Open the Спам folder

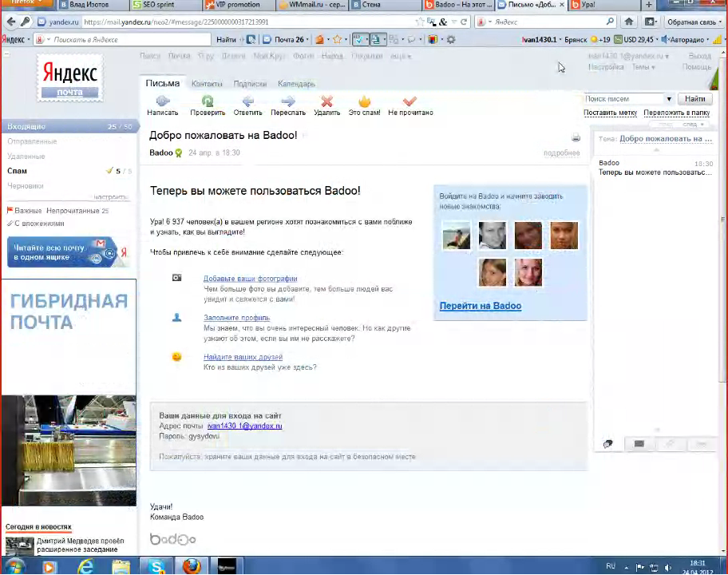pos(18,171)
